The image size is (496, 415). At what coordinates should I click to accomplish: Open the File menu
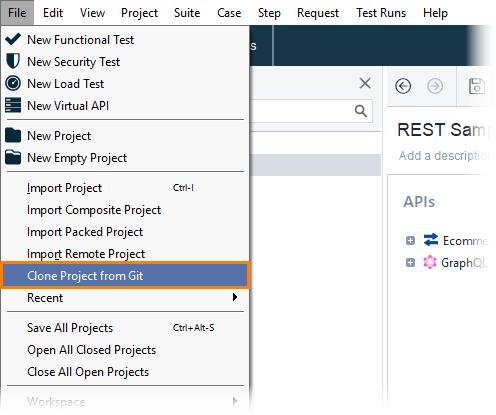coord(17,13)
